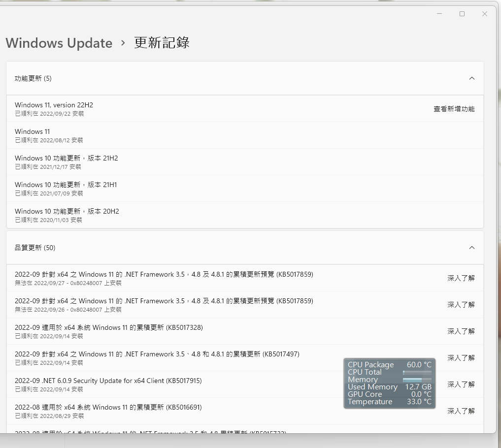Open 查看新增功能 for Windows 11 22H2
This screenshot has width=501, height=448.
(454, 109)
